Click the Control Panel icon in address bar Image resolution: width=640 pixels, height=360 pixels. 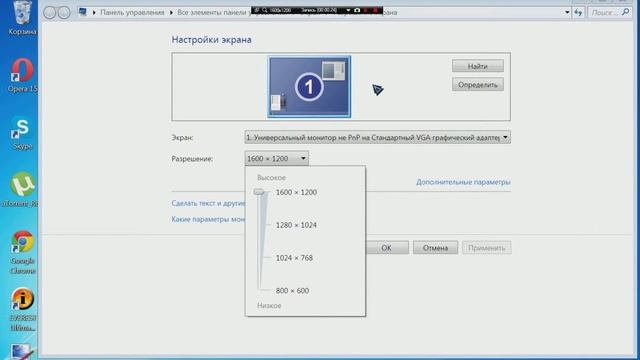point(83,12)
